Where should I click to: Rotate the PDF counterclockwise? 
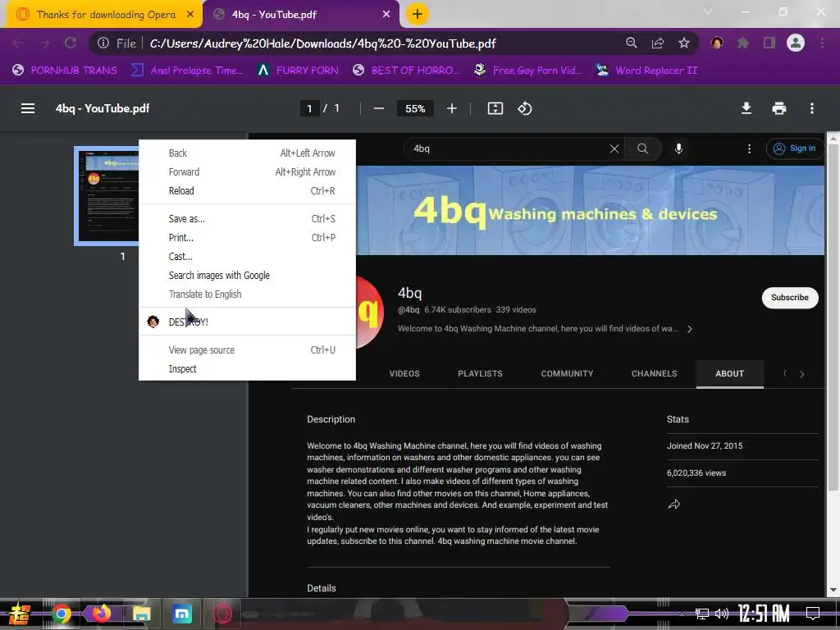click(524, 109)
